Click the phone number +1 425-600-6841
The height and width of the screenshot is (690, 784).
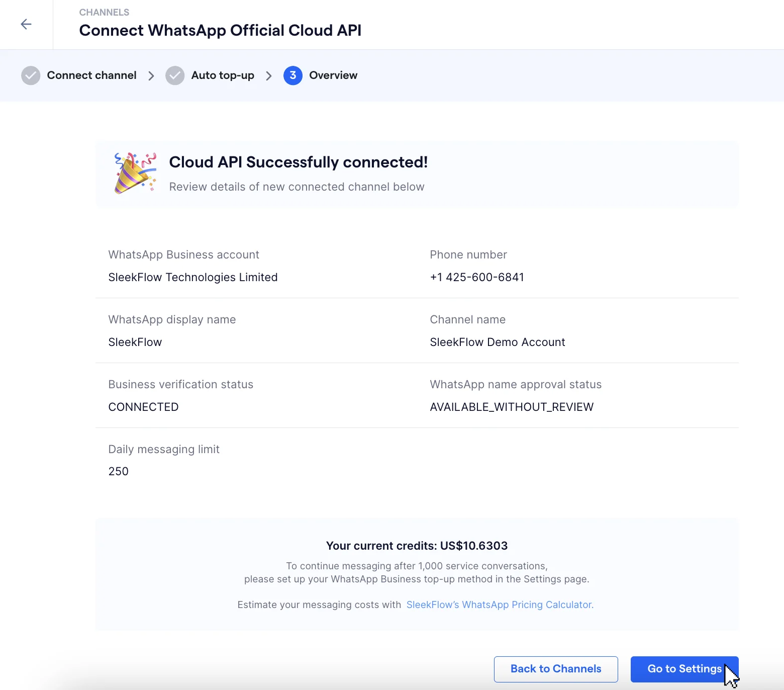coord(476,277)
